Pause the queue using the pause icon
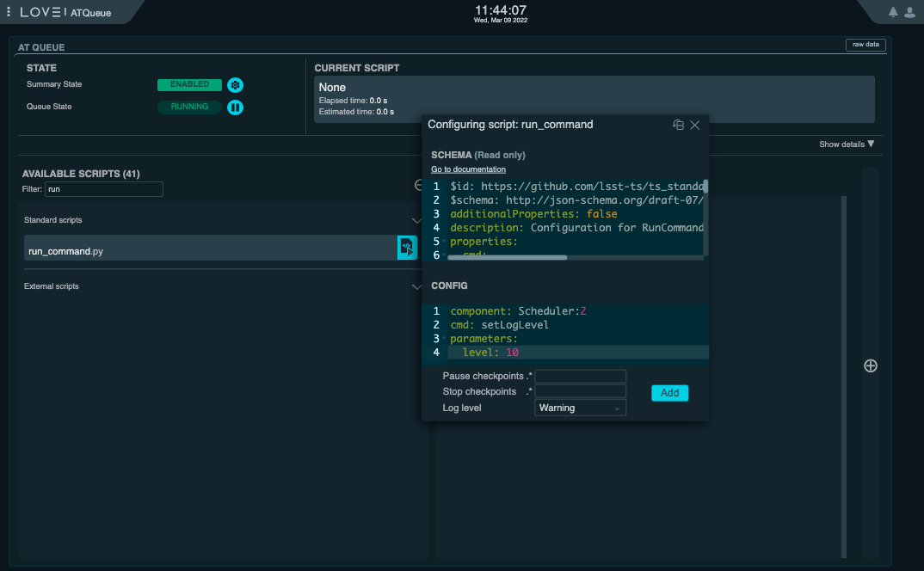This screenshot has width=924, height=571. tap(235, 107)
